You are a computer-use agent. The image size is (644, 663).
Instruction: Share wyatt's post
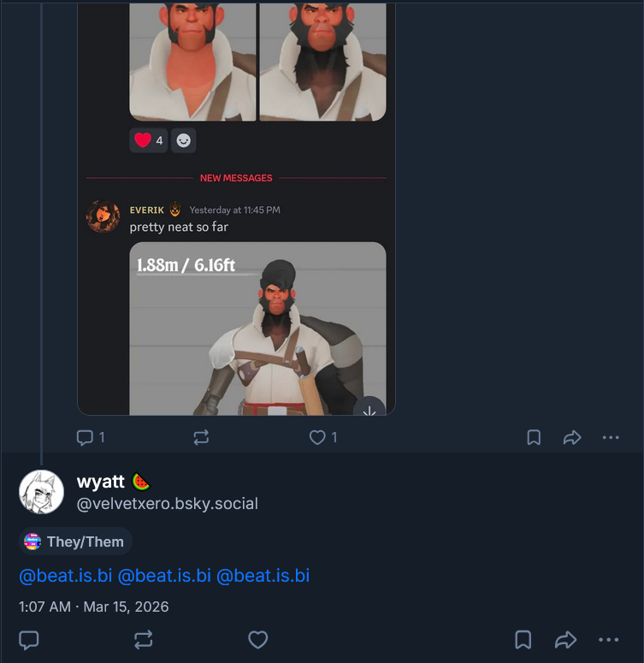565,639
